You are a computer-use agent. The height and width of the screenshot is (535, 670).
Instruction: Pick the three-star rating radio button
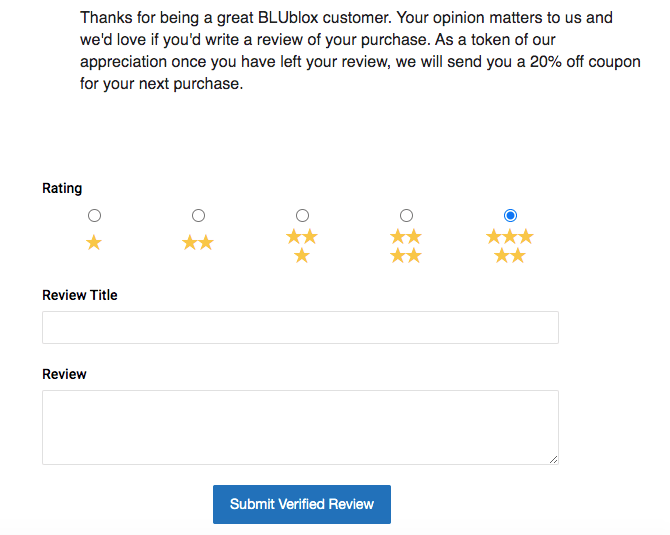click(302, 215)
